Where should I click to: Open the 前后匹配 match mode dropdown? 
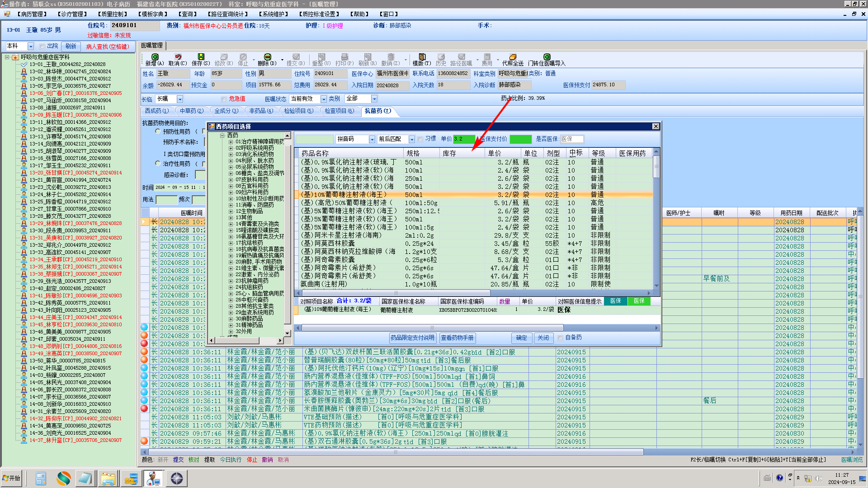click(411, 139)
